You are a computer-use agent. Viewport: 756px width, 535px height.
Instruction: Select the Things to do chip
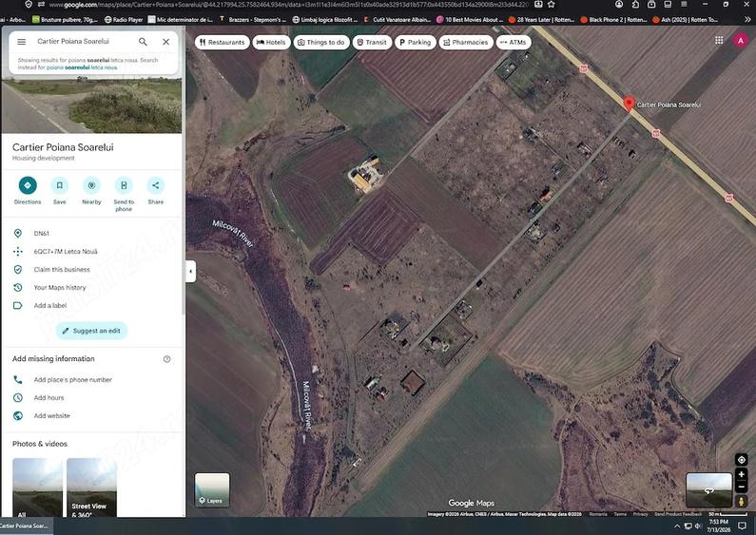pos(321,43)
